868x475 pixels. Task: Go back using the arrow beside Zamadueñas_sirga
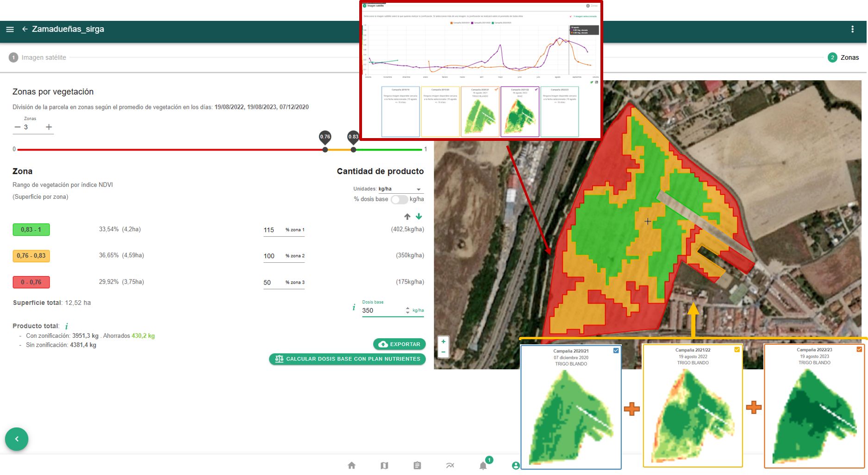[25, 29]
